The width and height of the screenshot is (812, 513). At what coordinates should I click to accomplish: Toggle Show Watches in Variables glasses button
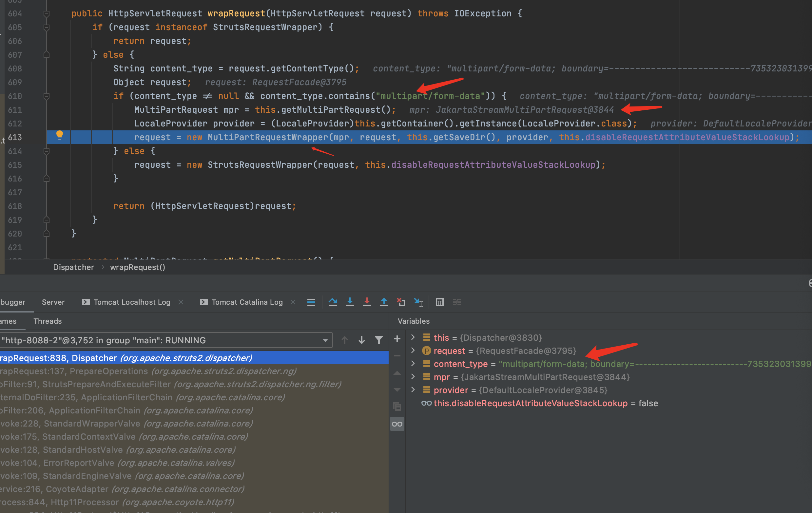(x=397, y=424)
